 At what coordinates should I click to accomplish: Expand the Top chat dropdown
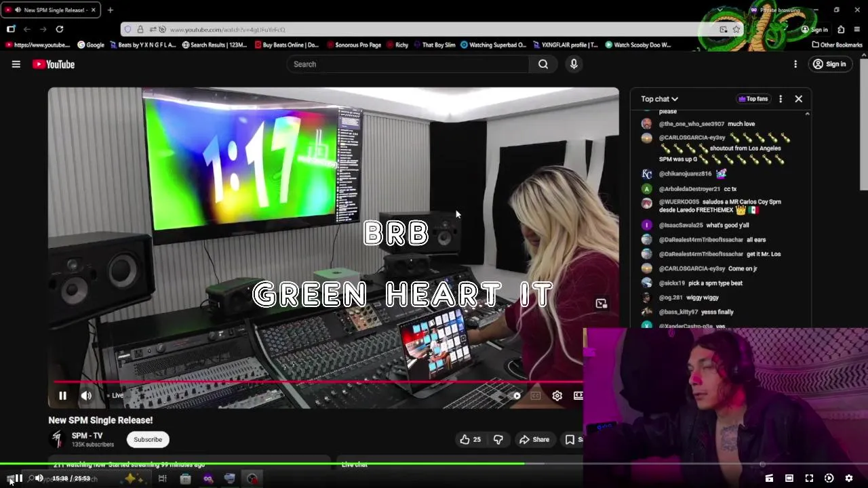point(659,99)
